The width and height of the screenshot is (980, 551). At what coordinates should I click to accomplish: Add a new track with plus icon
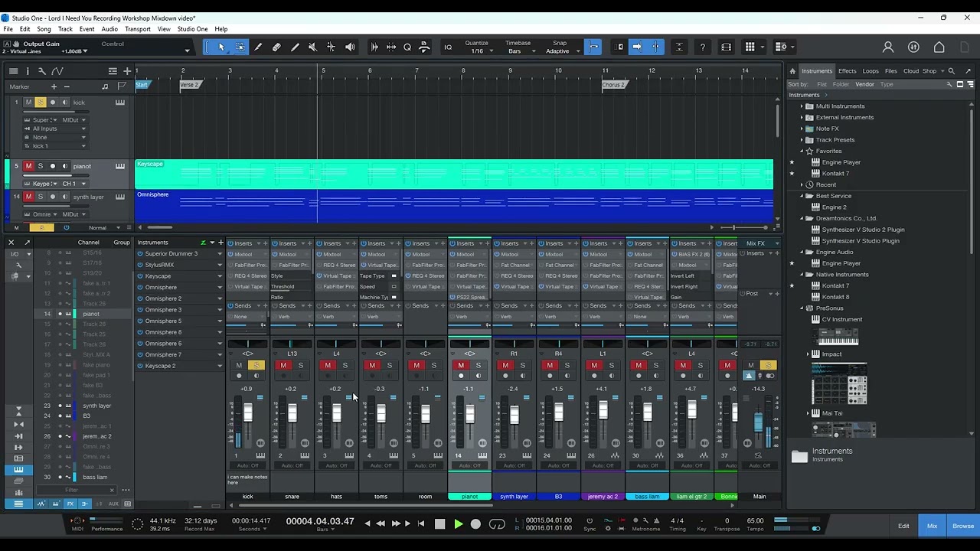click(x=127, y=71)
